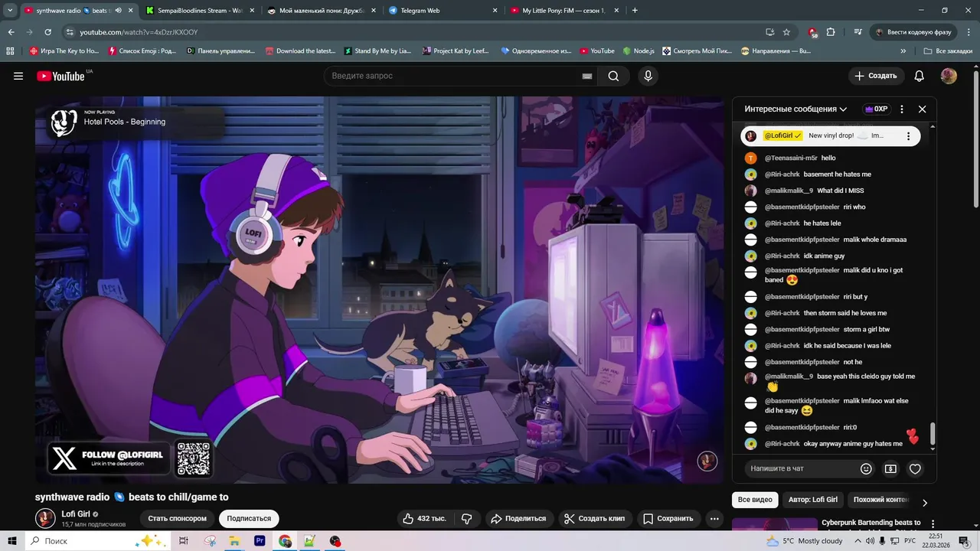Open the live chat three-dot options menu
Image resolution: width=980 pixels, height=551 pixels.
(902, 109)
